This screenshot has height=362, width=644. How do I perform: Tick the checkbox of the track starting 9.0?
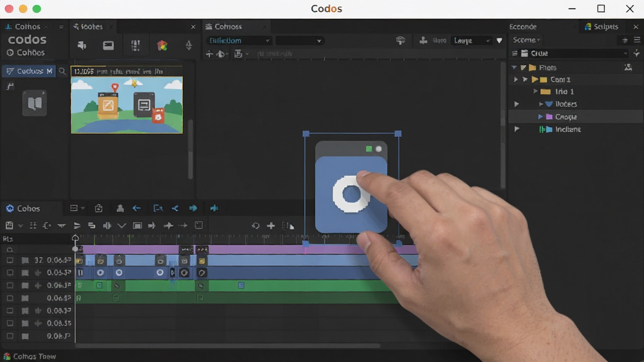pos(10,336)
